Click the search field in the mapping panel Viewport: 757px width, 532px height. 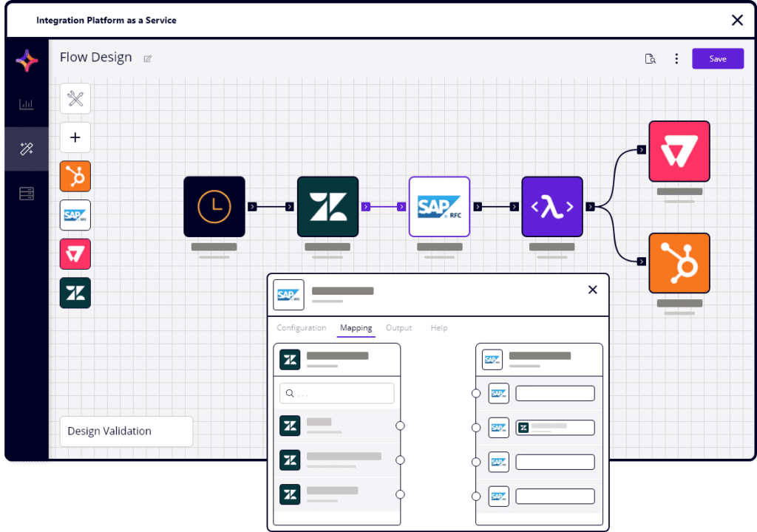pyautogui.click(x=336, y=393)
